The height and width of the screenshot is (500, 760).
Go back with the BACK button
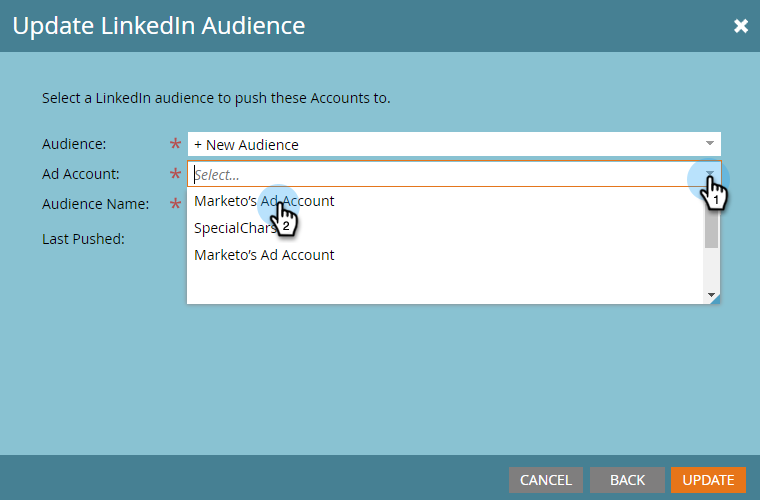(627, 480)
